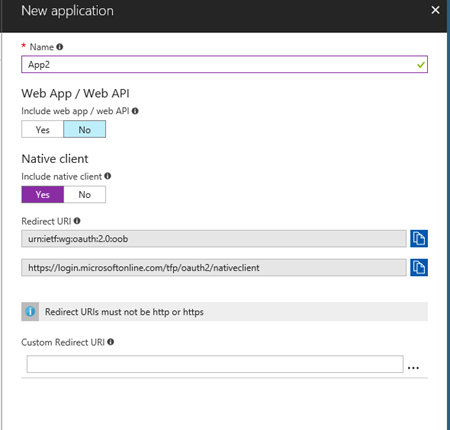Close the New application blade
450x430 pixels.
pyautogui.click(x=435, y=10)
